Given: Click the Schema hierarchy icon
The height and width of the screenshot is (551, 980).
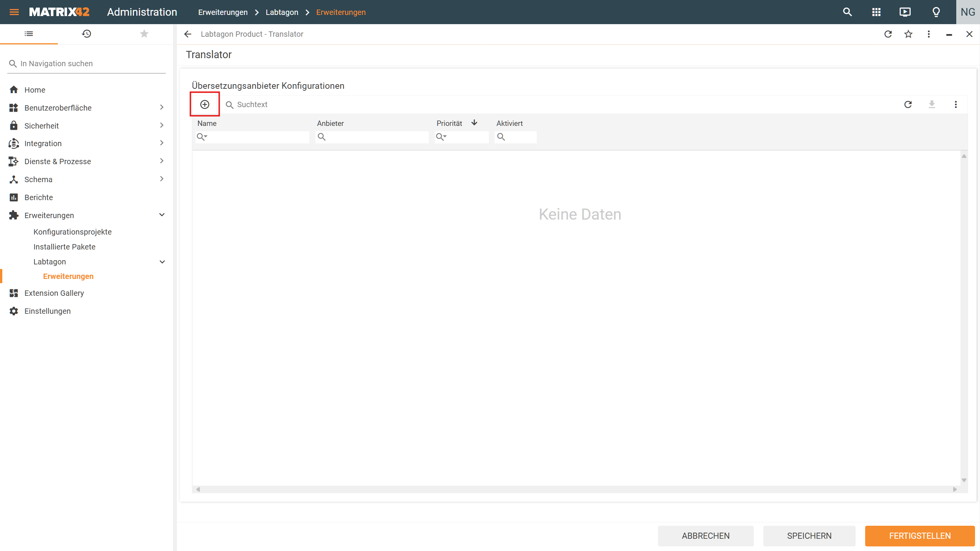Looking at the screenshot, I should (14, 179).
